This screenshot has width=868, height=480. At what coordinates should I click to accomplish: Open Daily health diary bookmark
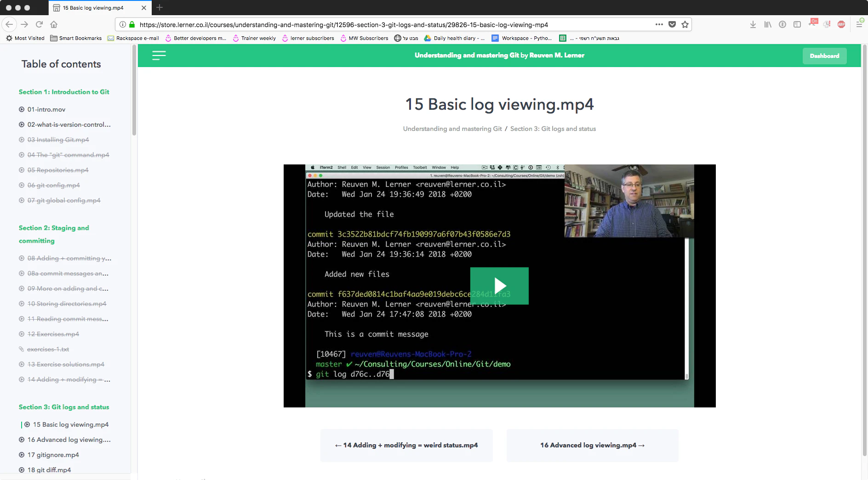point(454,38)
